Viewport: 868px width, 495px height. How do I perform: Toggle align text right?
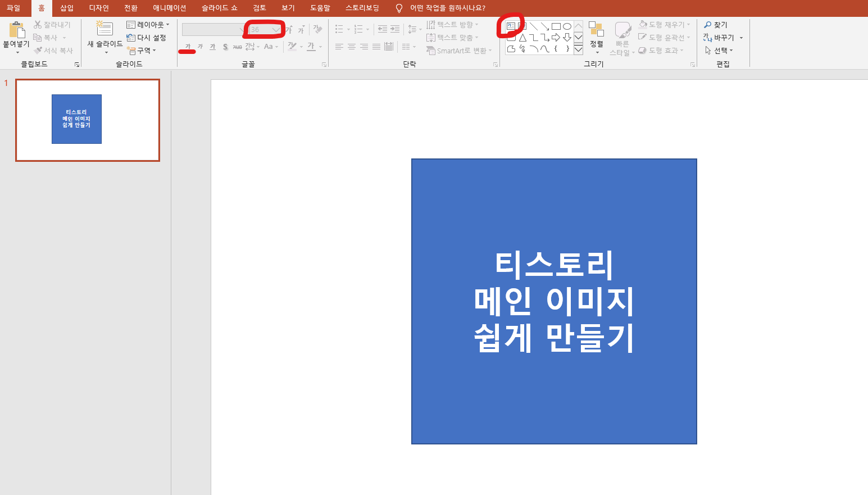click(364, 47)
